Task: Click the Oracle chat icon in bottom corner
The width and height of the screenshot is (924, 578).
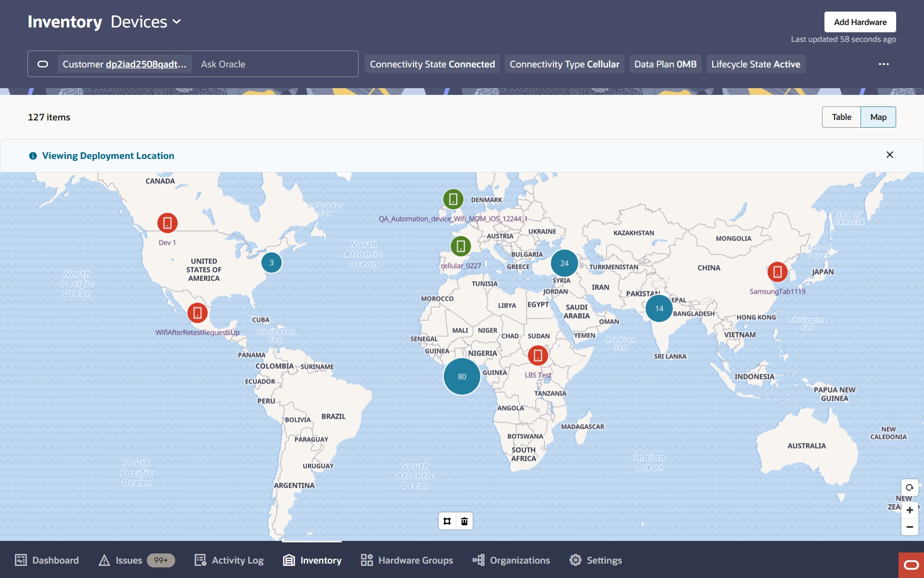Action: (x=911, y=565)
